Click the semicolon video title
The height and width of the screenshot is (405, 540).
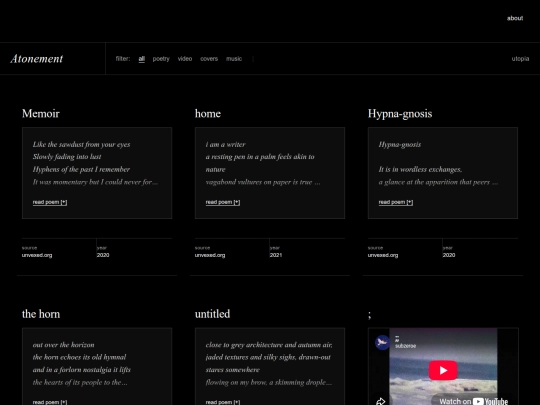tap(370, 315)
